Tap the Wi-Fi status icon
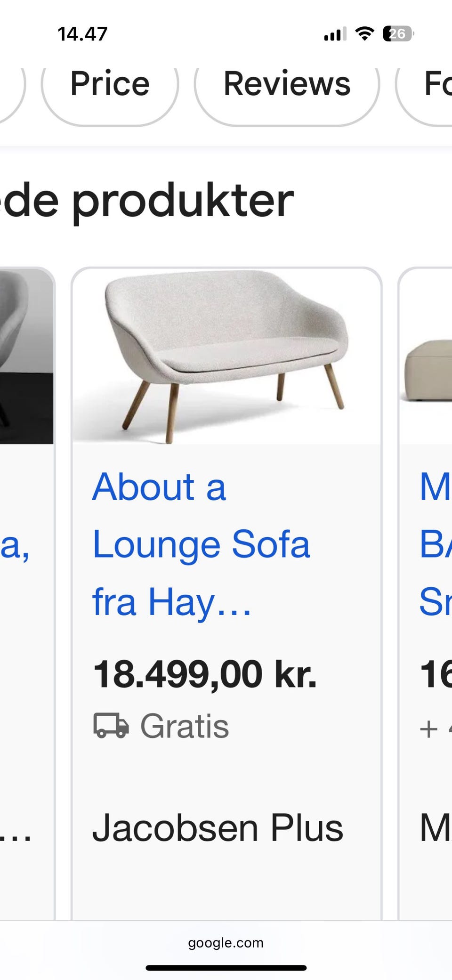This screenshot has width=452, height=980. coord(364,33)
